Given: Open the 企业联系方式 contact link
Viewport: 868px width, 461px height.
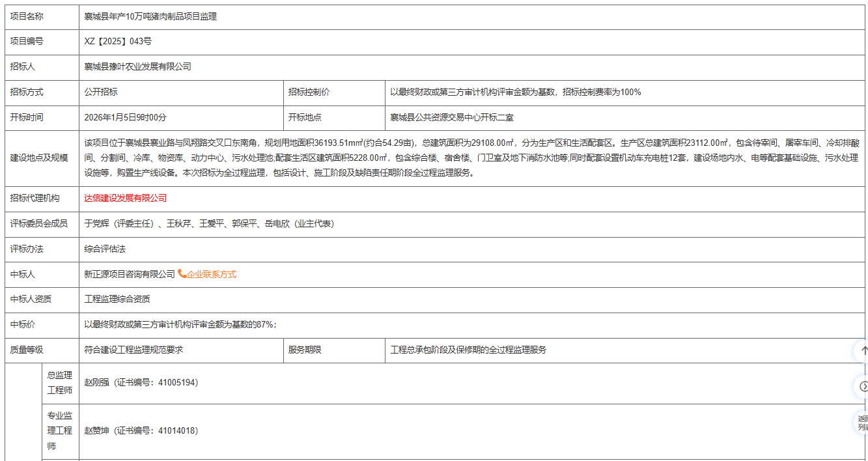Looking at the screenshot, I should 212,275.
